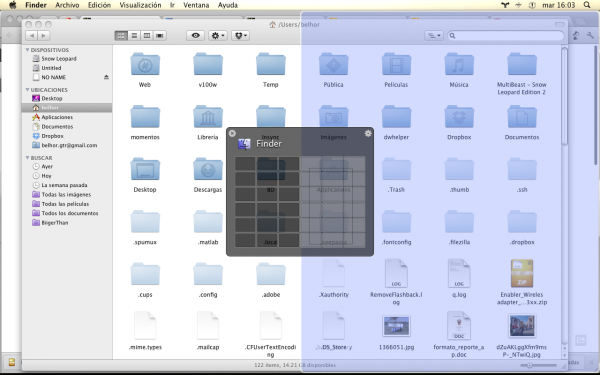Open settings gear on grid overlay
The image size is (600, 375).
point(368,133)
